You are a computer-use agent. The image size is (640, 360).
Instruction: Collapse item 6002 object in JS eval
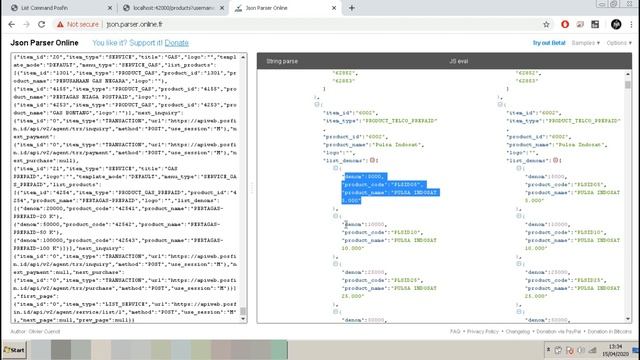[x=500, y=104]
